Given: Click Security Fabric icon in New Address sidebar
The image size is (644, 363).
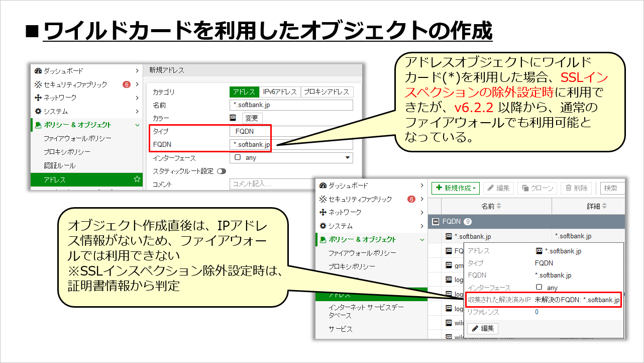Looking at the screenshot, I should pyautogui.click(x=38, y=84).
